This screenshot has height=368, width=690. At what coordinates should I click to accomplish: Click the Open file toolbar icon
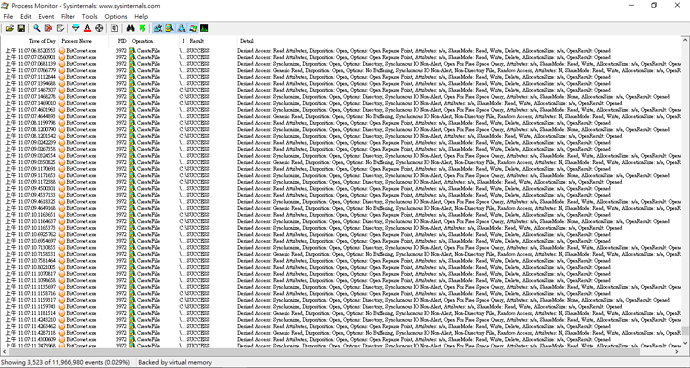click(9, 28)
